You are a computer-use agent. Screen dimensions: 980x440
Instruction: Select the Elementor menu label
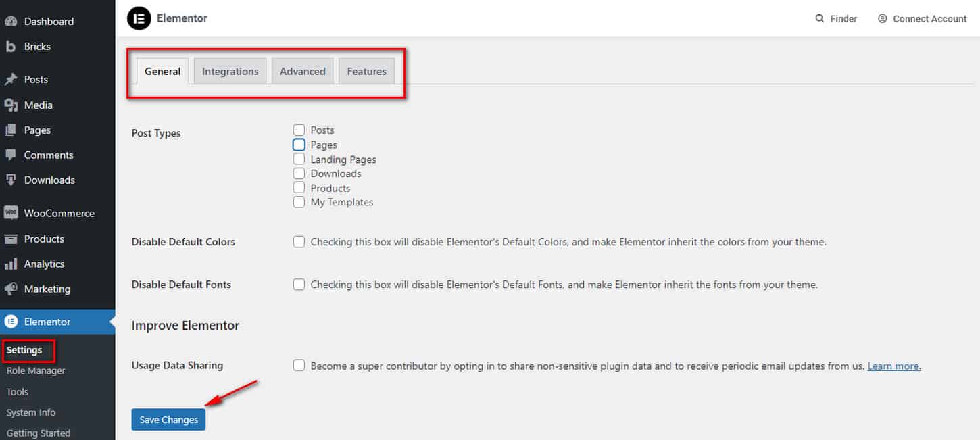click(47, 322)
